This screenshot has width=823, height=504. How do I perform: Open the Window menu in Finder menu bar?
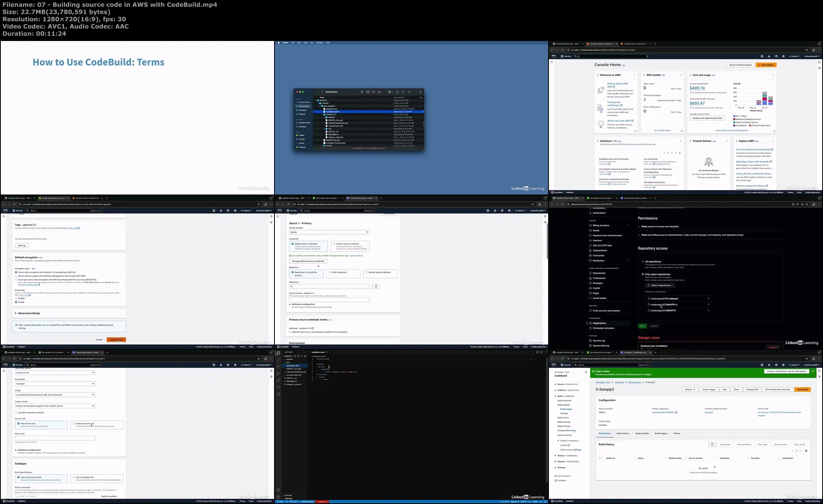[x=319, y=43]
